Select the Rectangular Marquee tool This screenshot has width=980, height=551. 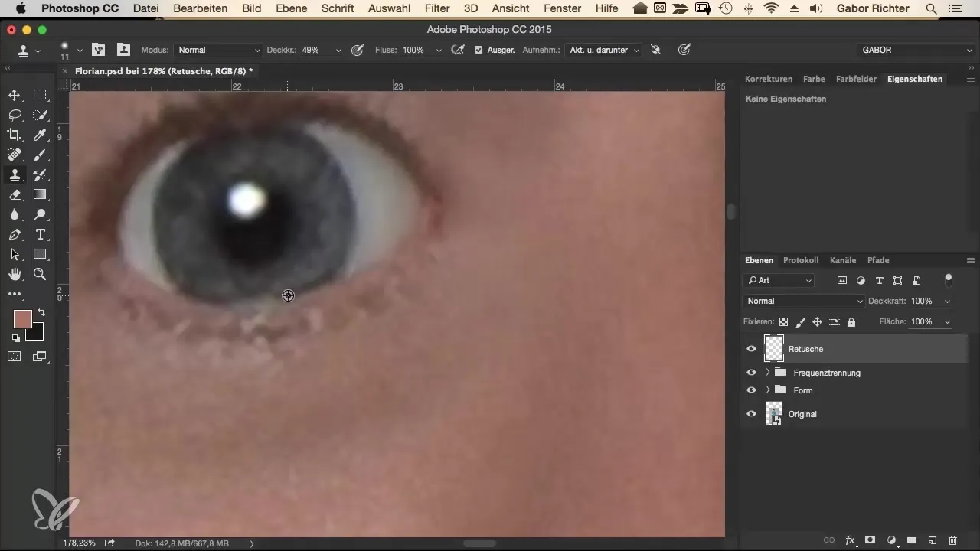coord(40,96)
